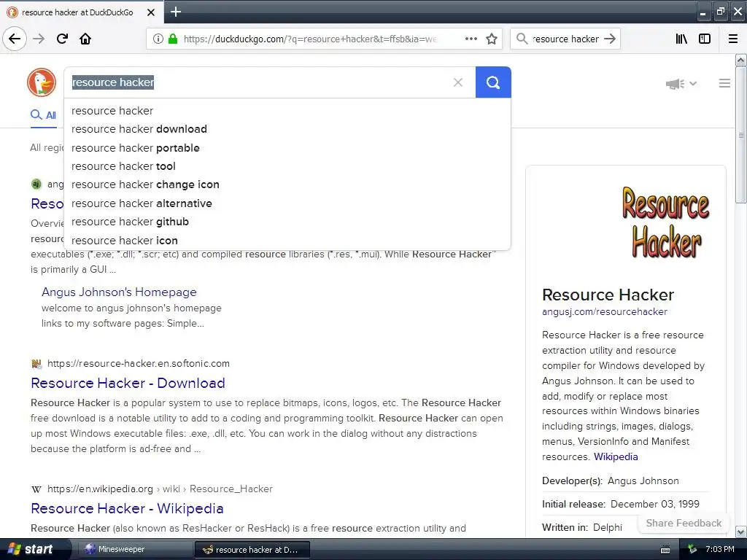Open page actions three-dot menu
The height and width of the screenshot is (560, 747).
pos(471,39)
